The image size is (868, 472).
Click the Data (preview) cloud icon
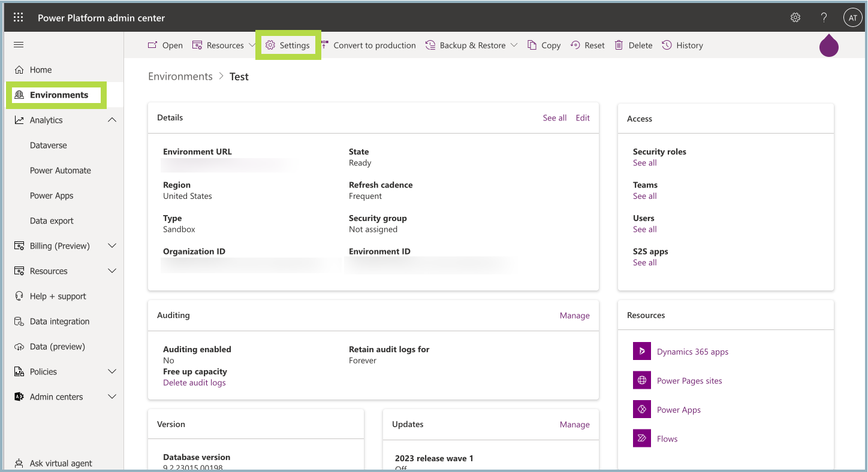19,347
